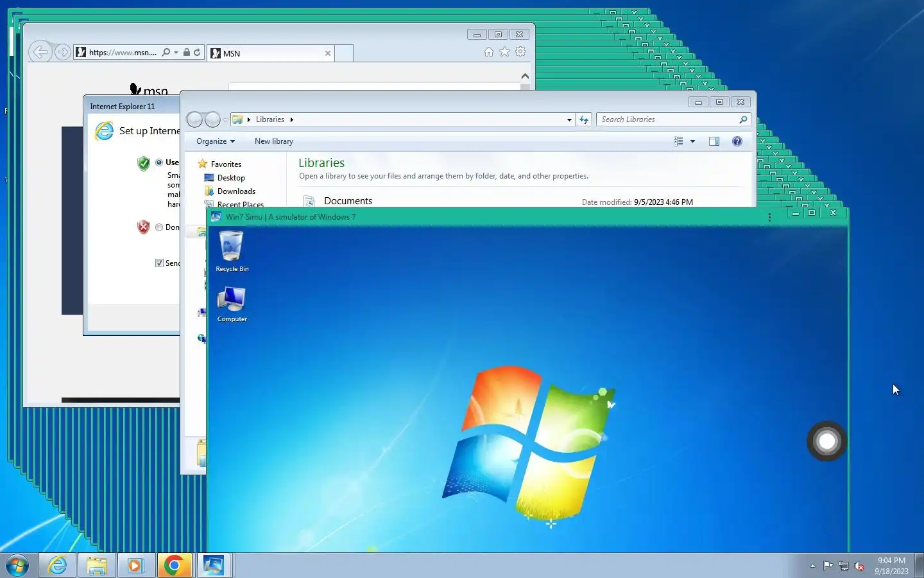
Task: Select the Use recommended settings radio button
Action: (x=159, y=162)
